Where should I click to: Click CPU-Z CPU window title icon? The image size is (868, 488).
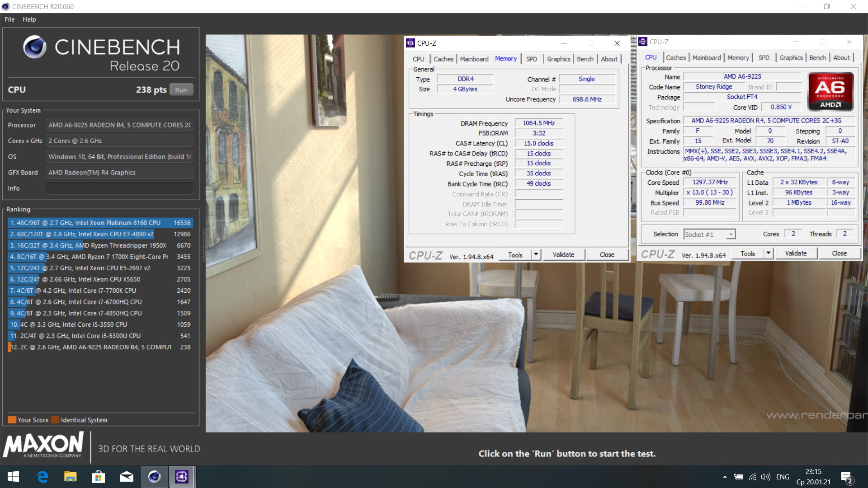click(x=643, y=42)
